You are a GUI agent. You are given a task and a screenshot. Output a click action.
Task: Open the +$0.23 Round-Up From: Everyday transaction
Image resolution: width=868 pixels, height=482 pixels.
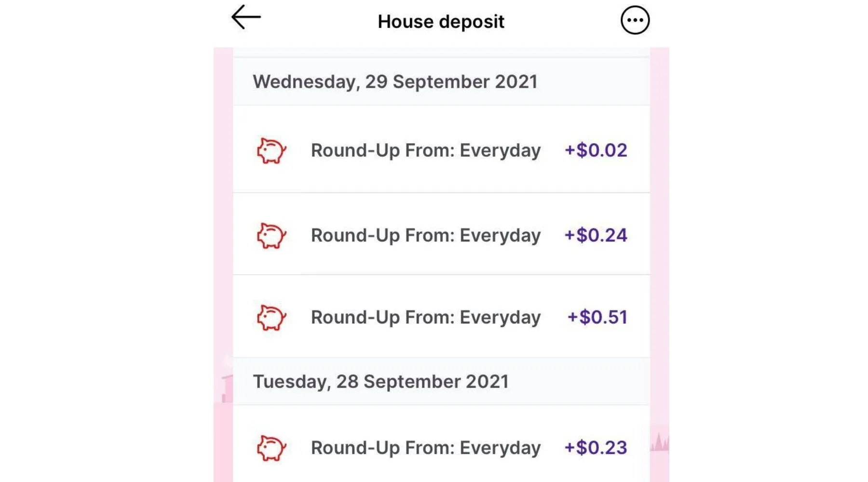425,448
